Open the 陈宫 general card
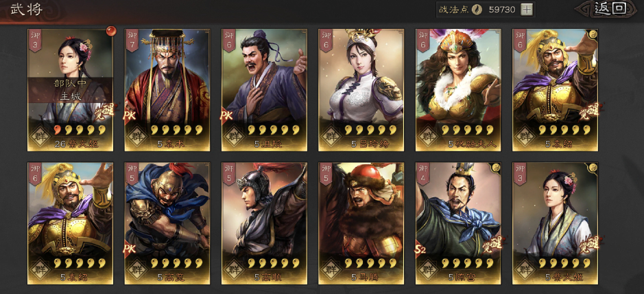The image size is (644, 294). point(458,223)
